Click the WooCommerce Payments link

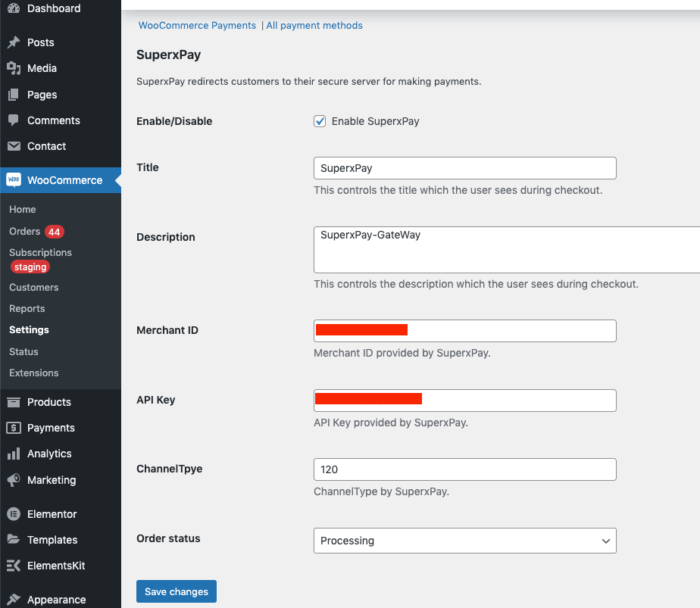coord(197,26)
